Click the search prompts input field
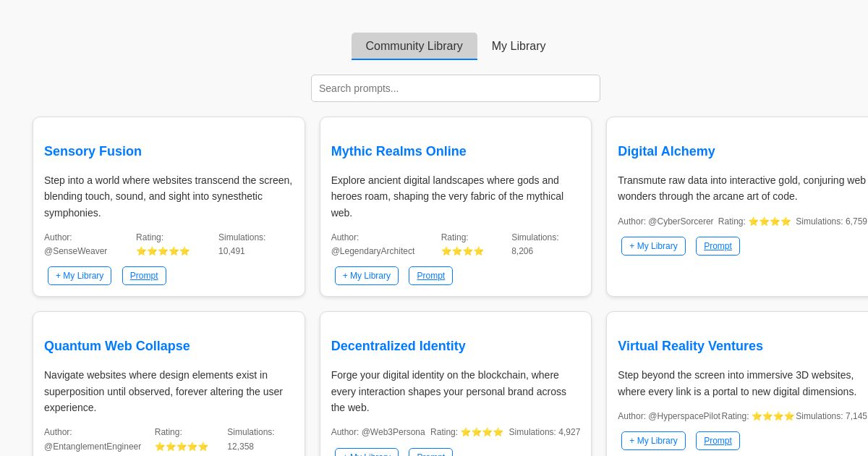Viewport: 868px width, 456px height. tap(456, 88)
